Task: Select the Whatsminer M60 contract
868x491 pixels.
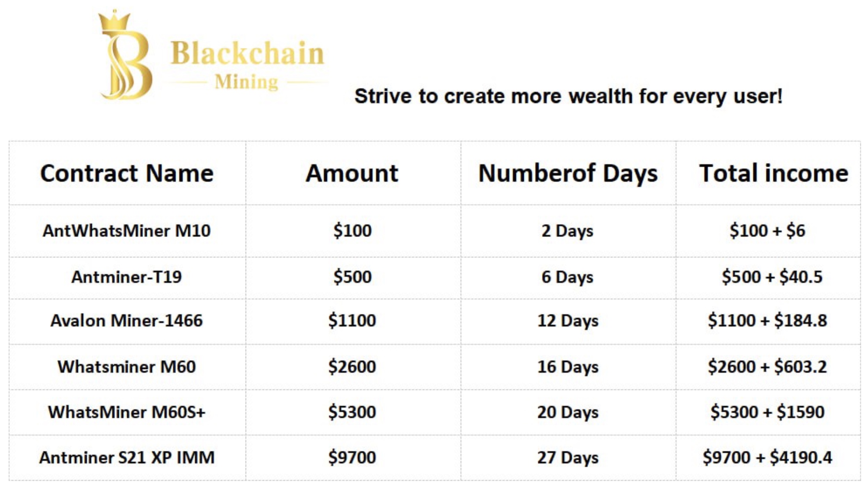Action: (126, 367)
